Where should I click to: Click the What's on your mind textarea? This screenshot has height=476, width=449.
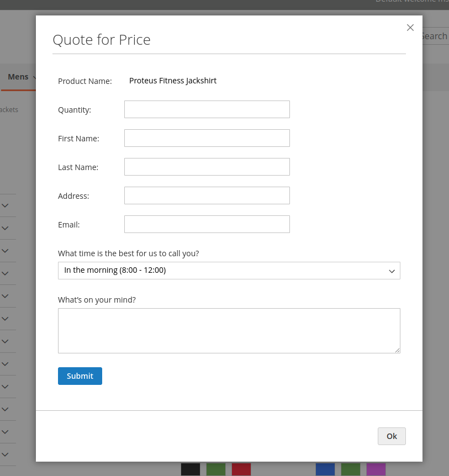coord(229,331)
